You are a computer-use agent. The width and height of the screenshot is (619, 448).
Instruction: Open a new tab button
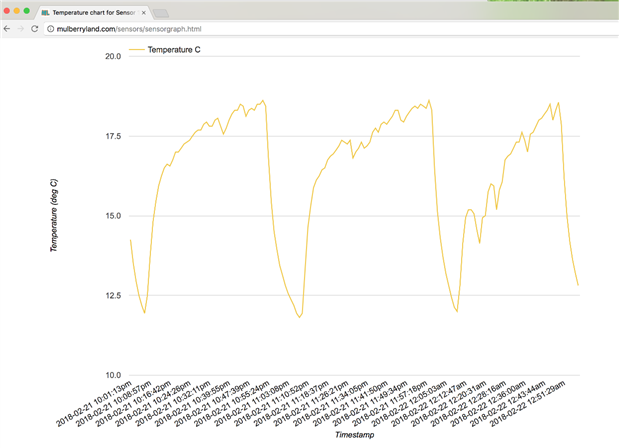[x=161, y=13]
